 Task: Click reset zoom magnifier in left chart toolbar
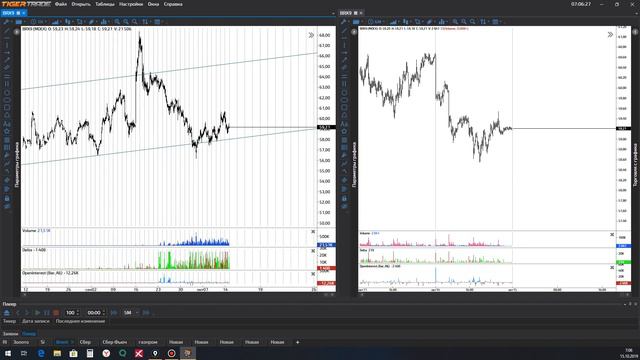point(134,22)
